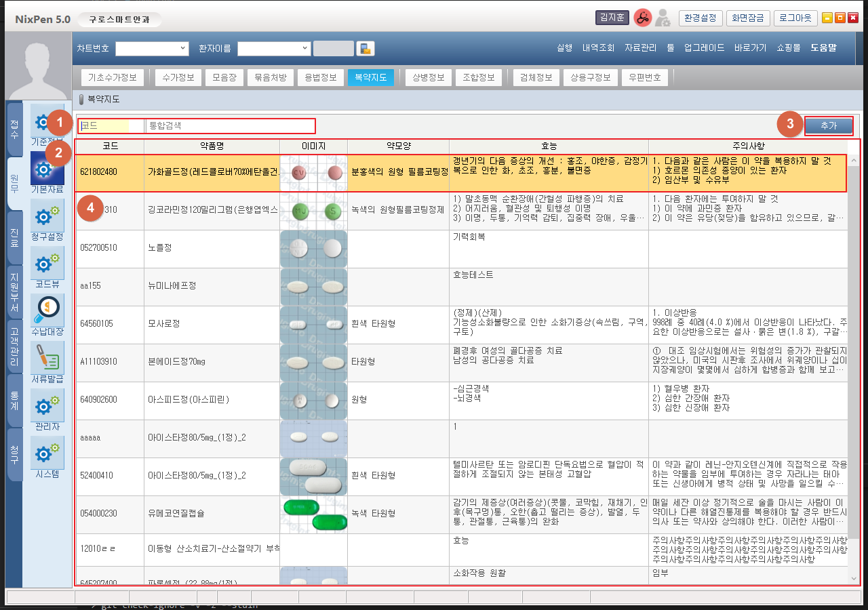Open the 청구설정 gear icon

47,217
